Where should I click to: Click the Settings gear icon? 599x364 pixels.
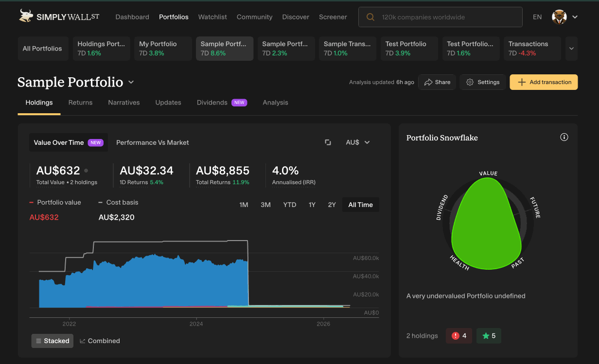[x=470, y=82]
